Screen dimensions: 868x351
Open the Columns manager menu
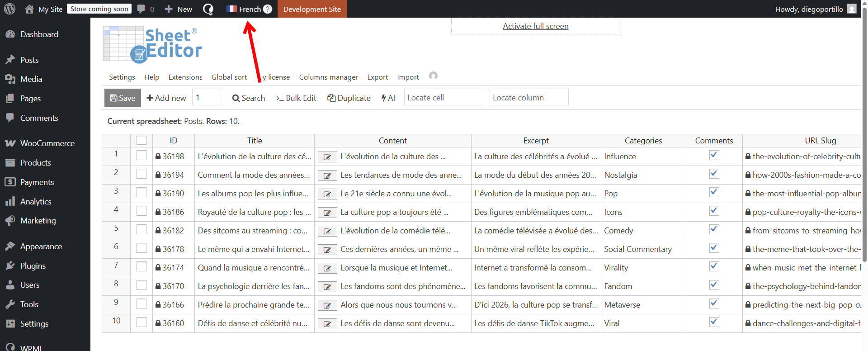pyautogui.click(x=328, y=77)
